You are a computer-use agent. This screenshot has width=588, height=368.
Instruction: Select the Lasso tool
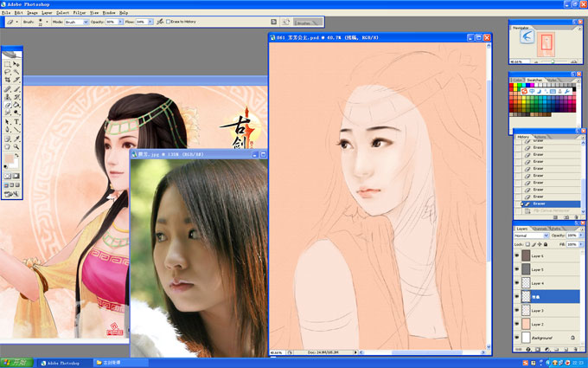[x=7, y=72]
